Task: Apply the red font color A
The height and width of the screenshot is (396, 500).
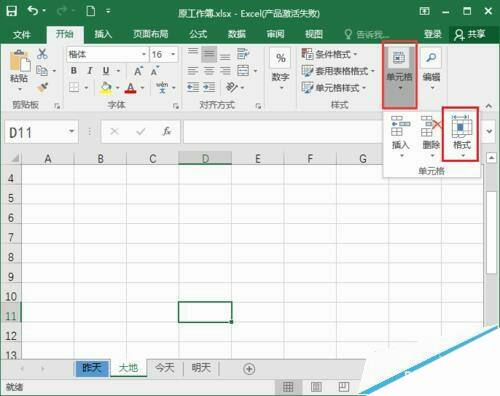Action: [130, 88]
